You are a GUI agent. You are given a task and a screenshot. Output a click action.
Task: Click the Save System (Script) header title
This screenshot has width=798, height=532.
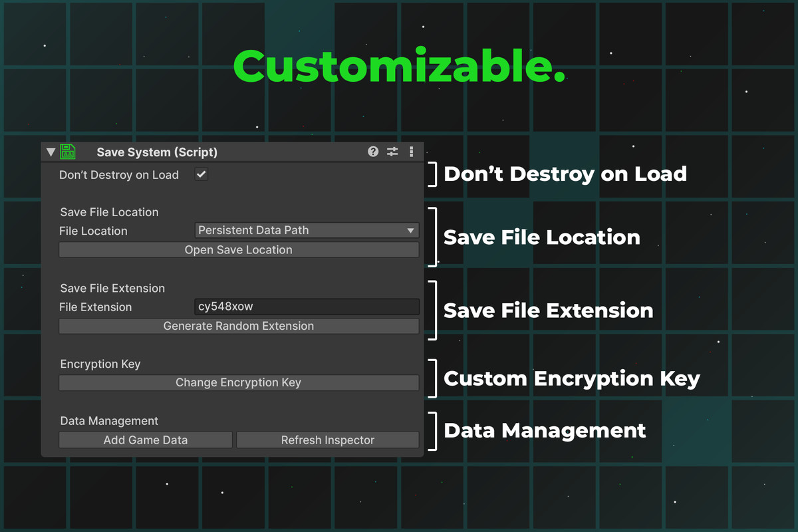point(157,152)
